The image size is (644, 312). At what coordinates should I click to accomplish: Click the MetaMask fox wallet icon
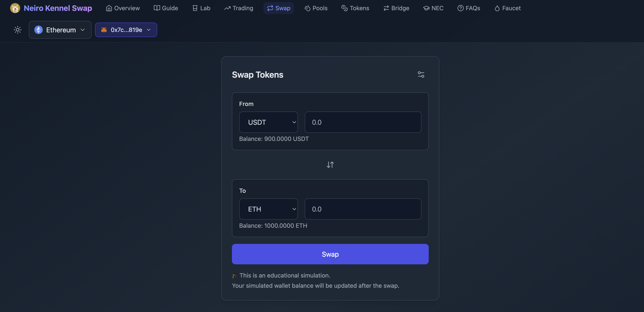(x=104, y=30)
